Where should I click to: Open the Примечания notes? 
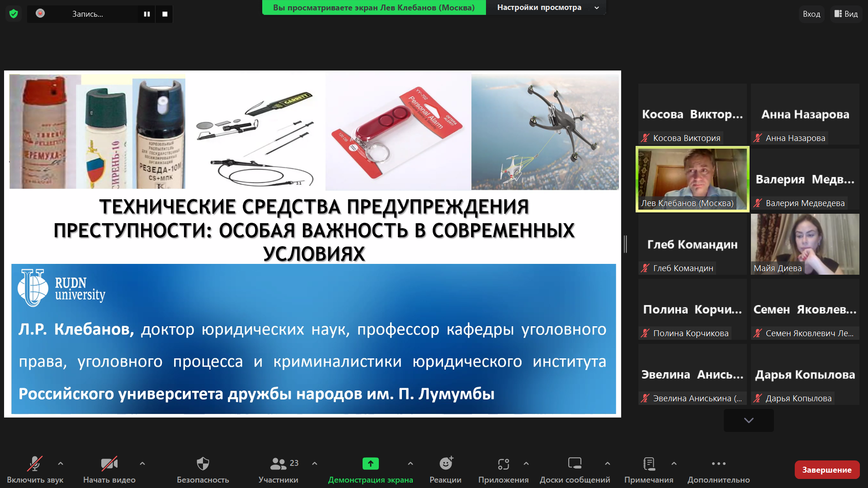649,470
